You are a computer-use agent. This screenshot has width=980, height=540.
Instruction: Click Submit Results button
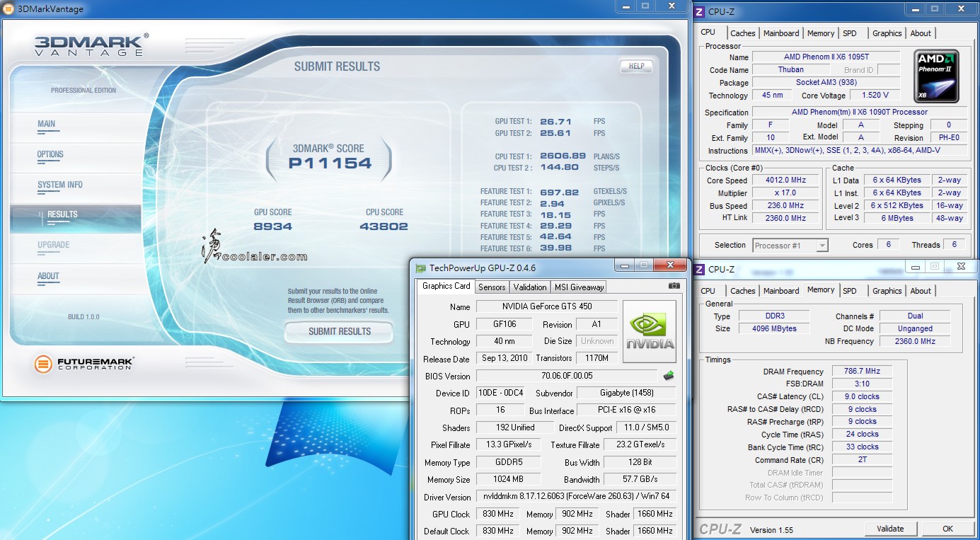(340, 331)
